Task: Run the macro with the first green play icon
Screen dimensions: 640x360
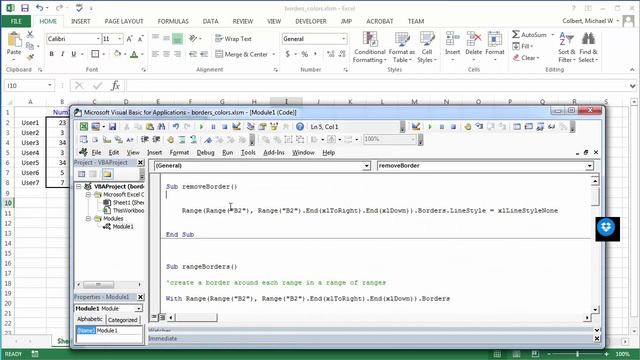Action: tap(201, 127)
